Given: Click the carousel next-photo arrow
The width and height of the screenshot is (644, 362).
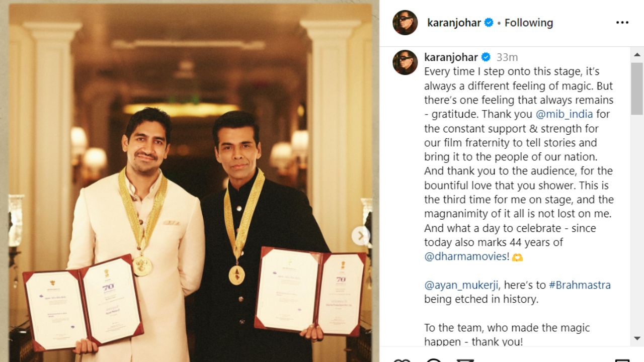Looking at the screenshot, I should click(360, 235).
